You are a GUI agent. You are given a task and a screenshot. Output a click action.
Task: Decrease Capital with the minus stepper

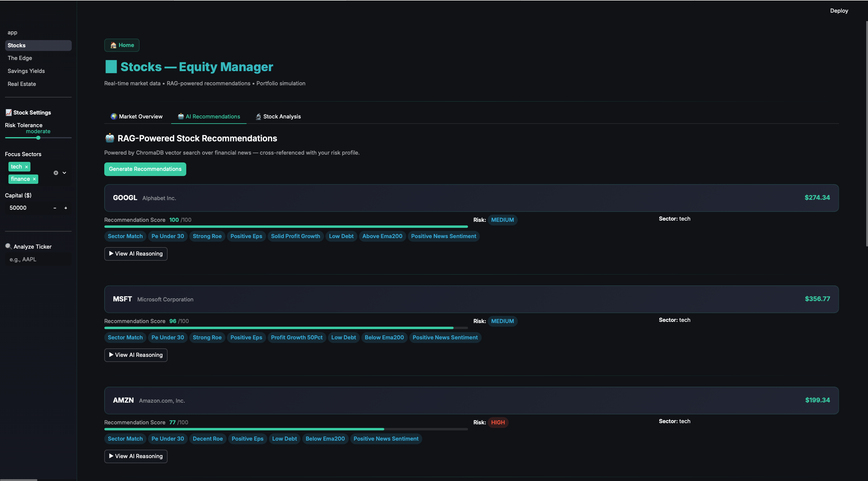[55, 208]
